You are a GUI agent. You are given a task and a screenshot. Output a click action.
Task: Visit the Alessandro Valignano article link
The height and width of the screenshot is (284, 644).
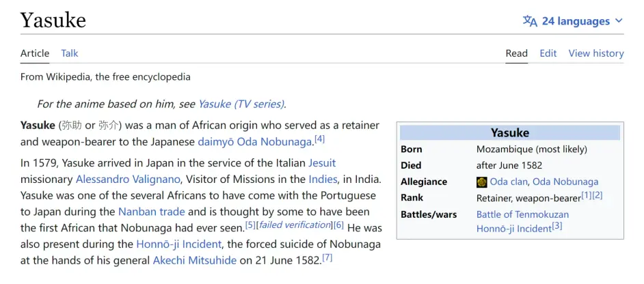(x=128, y=179)
